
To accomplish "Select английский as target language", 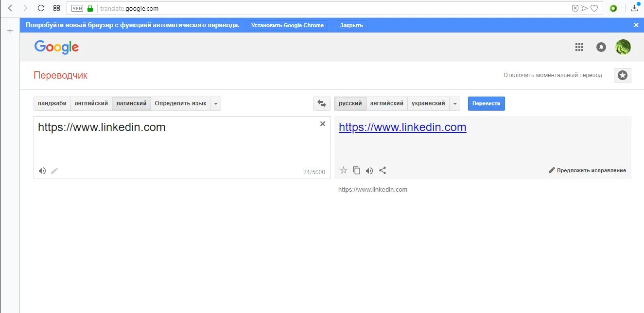I will pyautogui.click(x=387, y=103).
